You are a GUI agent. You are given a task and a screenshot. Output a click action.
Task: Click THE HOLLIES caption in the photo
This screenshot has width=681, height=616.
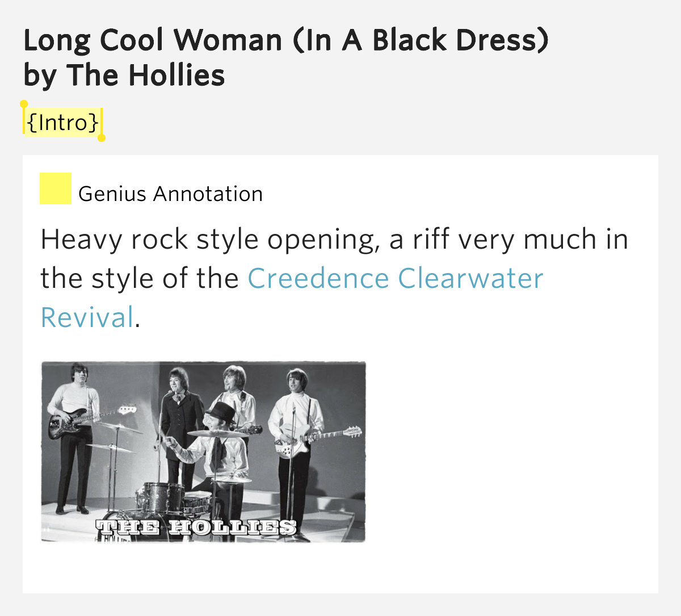196,527
